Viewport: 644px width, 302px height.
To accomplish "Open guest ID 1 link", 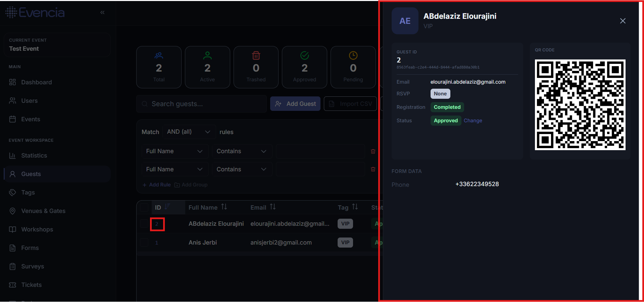I will 156,243.
